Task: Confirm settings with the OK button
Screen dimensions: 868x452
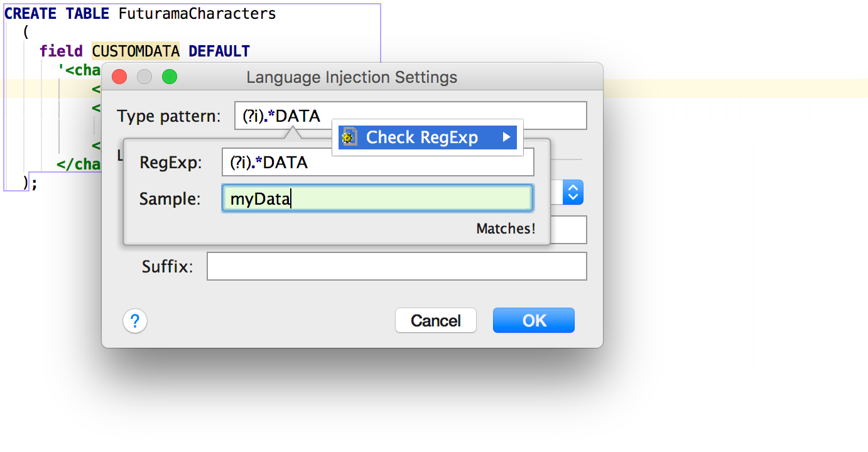Action: (534, 320)
